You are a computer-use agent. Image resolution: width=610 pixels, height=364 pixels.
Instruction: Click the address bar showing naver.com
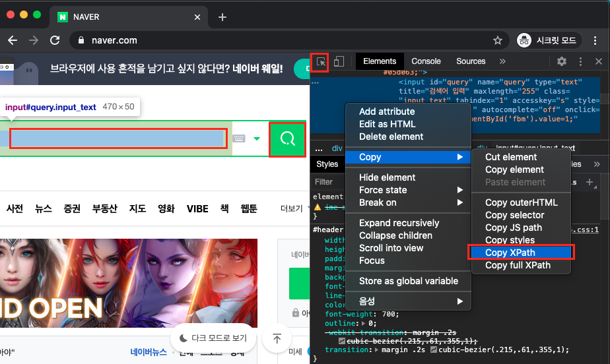coord(288,40)
